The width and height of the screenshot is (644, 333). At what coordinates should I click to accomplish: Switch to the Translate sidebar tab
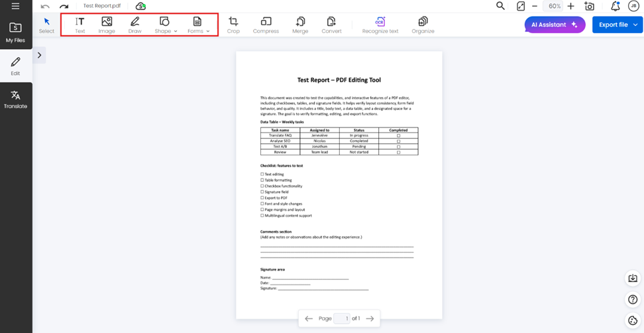(15, 100)
